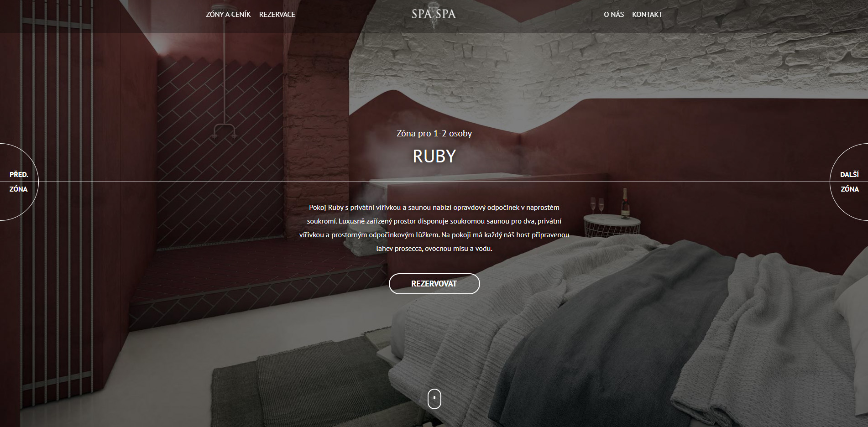Click the REZERVOVAT button
868x427 pixels.
434,284
